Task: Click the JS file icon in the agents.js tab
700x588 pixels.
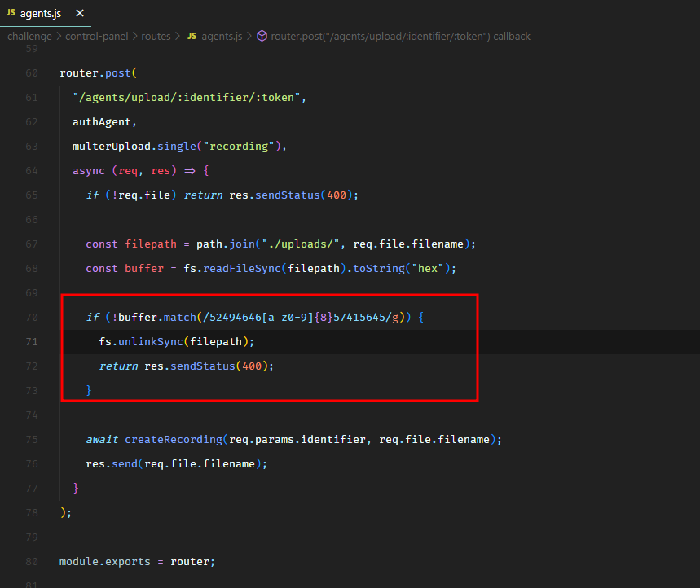Action: tap(11, 14)
